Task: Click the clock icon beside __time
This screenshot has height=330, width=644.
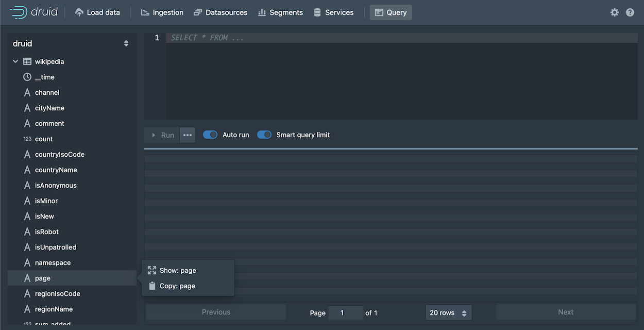Action: coord(27,77)
